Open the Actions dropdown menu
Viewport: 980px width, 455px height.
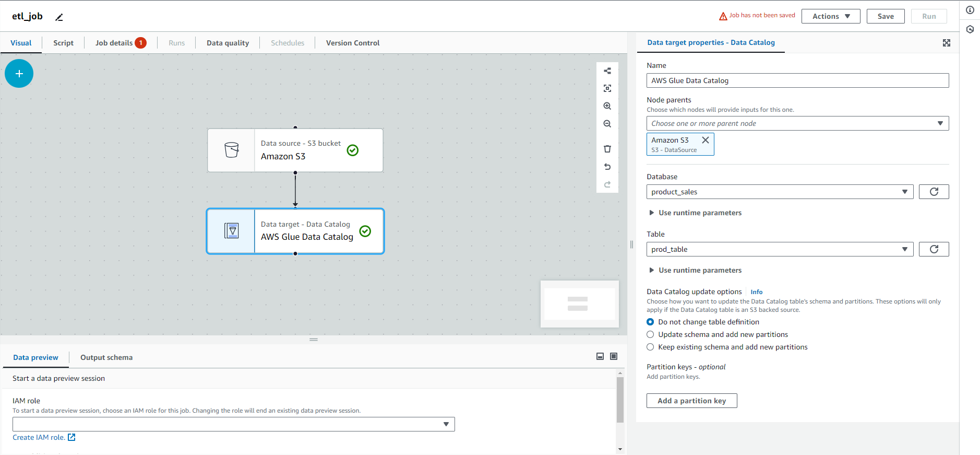[x=831, y=16]
